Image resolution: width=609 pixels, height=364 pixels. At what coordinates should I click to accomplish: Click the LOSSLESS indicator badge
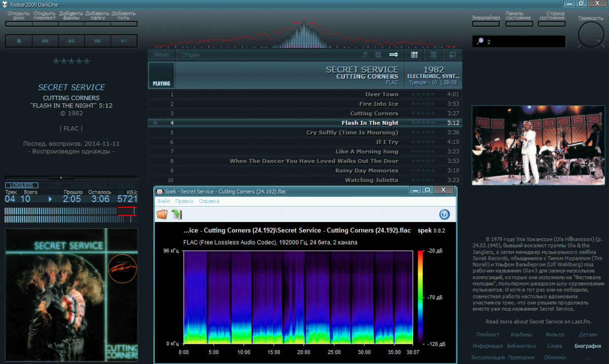click(x=21, y=186)
